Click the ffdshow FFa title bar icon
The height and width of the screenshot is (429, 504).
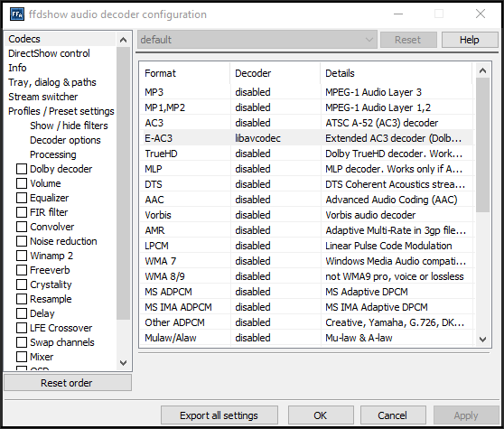[17, 14]
